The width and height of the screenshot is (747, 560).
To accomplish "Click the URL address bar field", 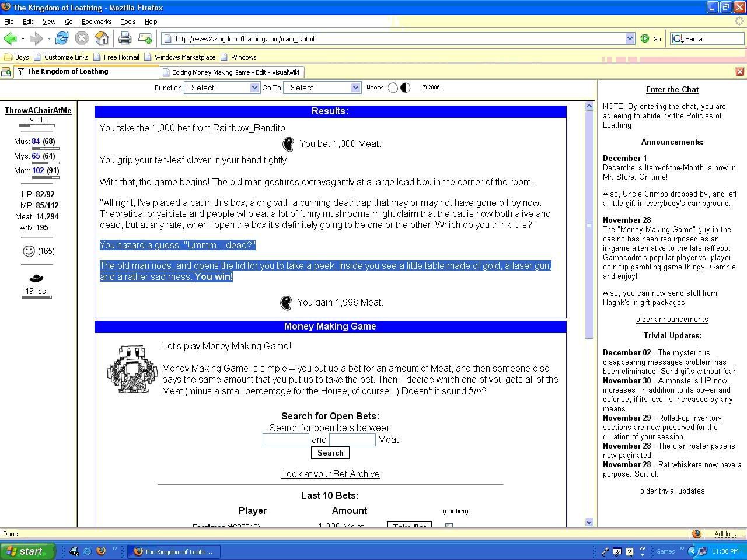I will click(x=399, y=39).
